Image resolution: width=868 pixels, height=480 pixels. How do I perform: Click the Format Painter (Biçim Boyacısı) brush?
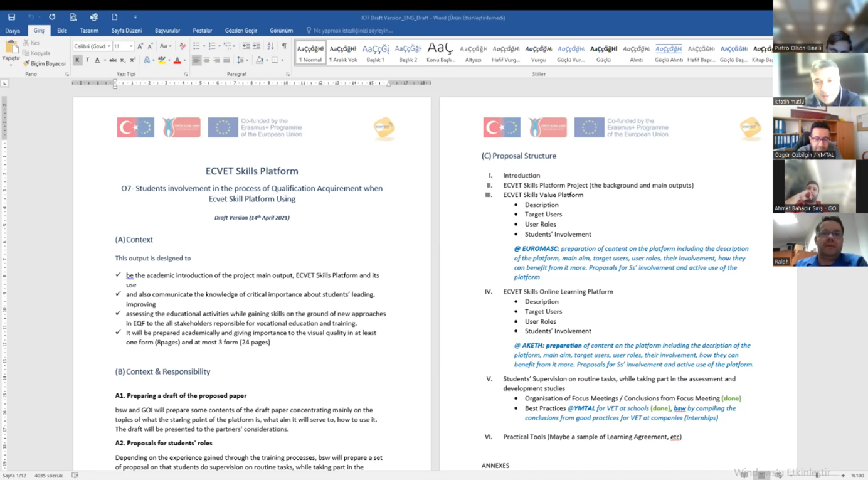44,63
